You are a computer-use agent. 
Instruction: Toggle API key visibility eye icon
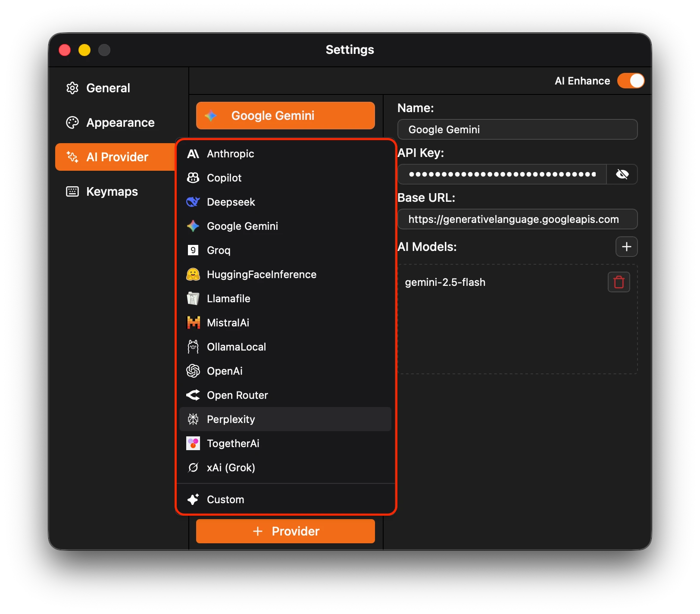pyautogui.click(x=622, y=174)
